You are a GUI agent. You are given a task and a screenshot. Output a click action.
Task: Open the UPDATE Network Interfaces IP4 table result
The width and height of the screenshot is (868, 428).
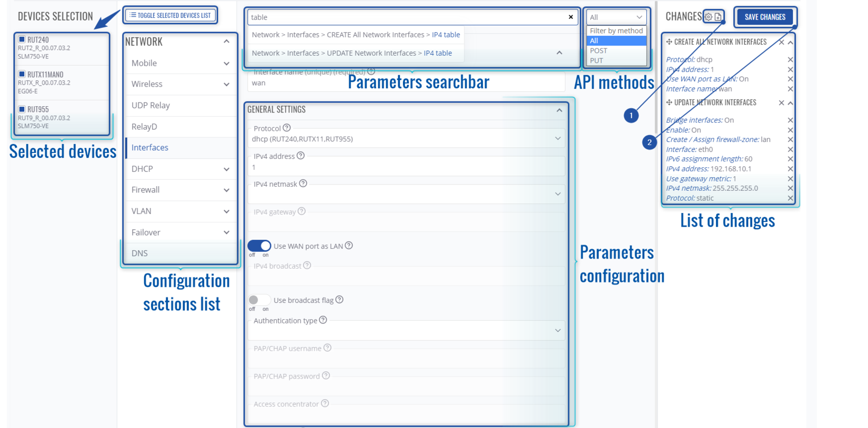coord(437,53)
